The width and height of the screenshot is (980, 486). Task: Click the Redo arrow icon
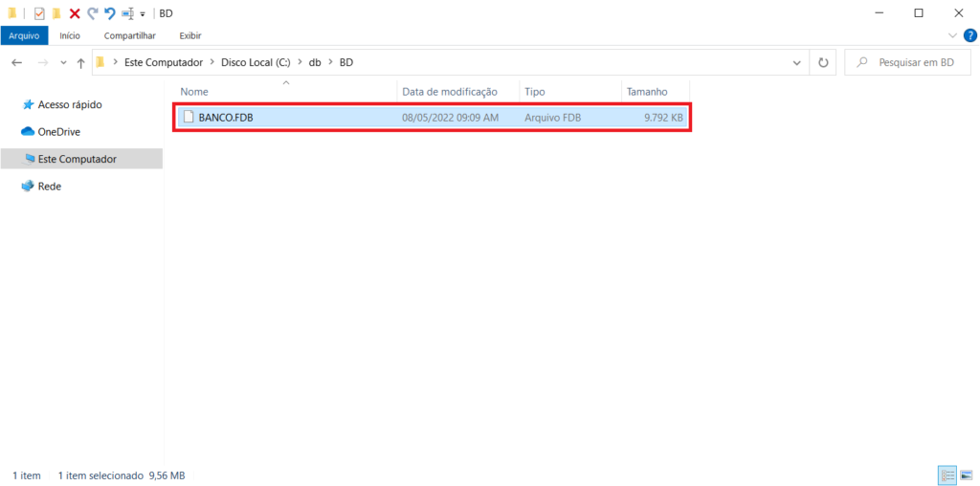coord(93,13)
